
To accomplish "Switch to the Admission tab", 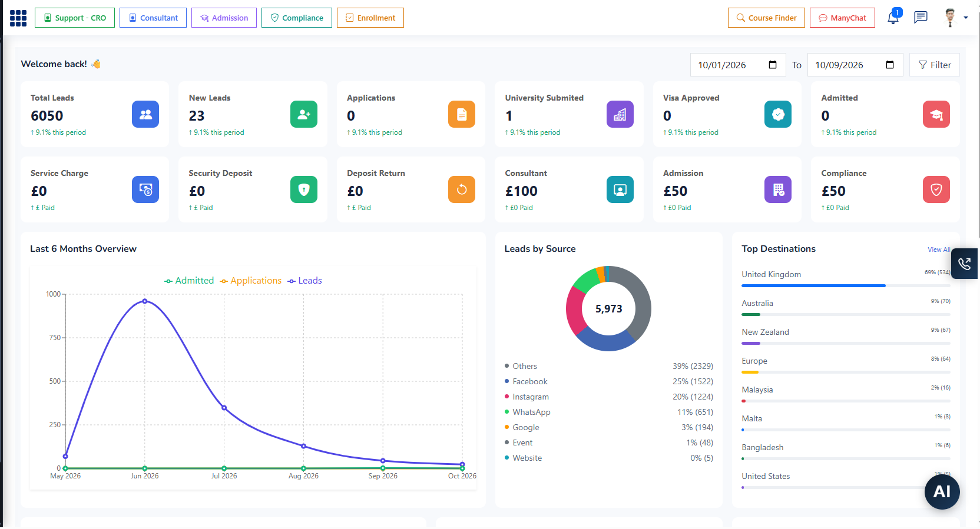I will pyautogui.click(x=224, y=18).
